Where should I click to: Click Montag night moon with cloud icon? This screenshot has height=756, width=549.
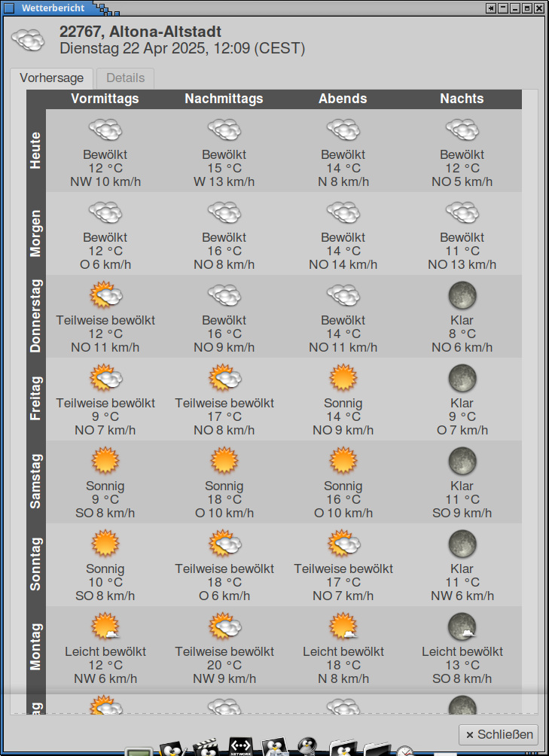462,626
